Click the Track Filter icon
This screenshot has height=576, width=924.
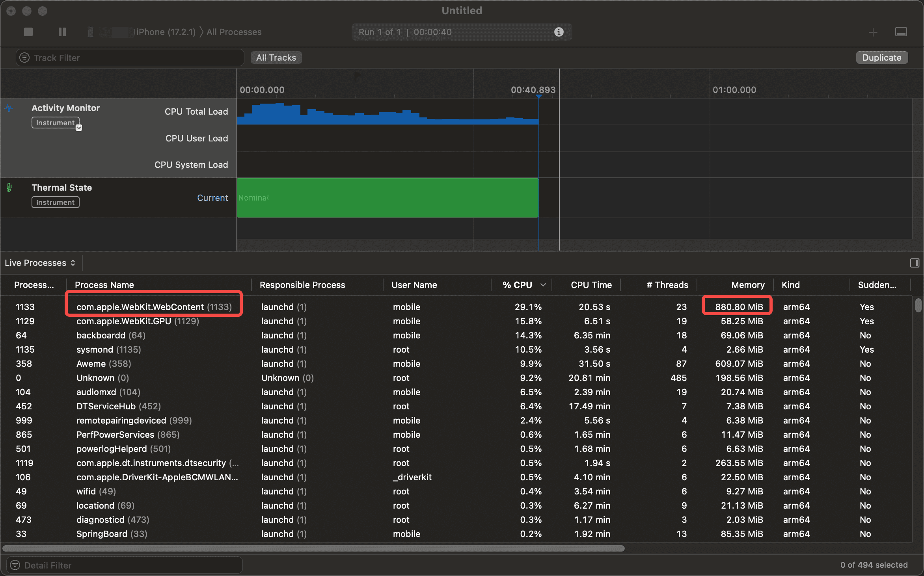click(x=24, y=58)
